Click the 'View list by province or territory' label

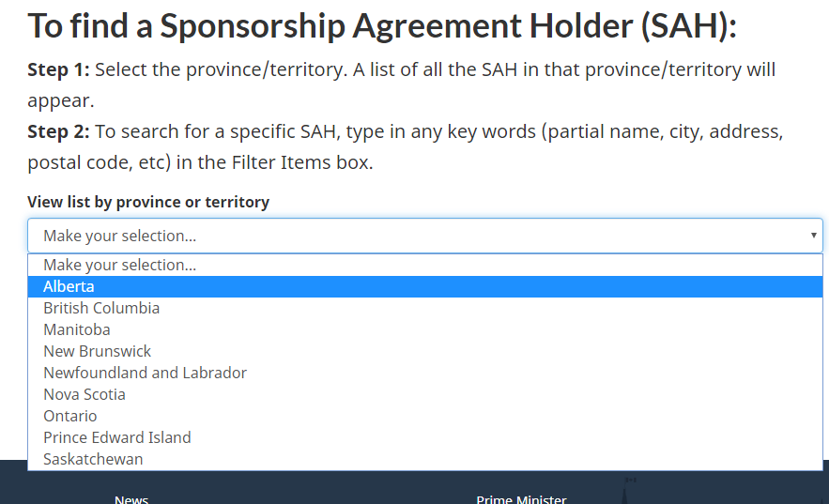[x=148, y=202]
